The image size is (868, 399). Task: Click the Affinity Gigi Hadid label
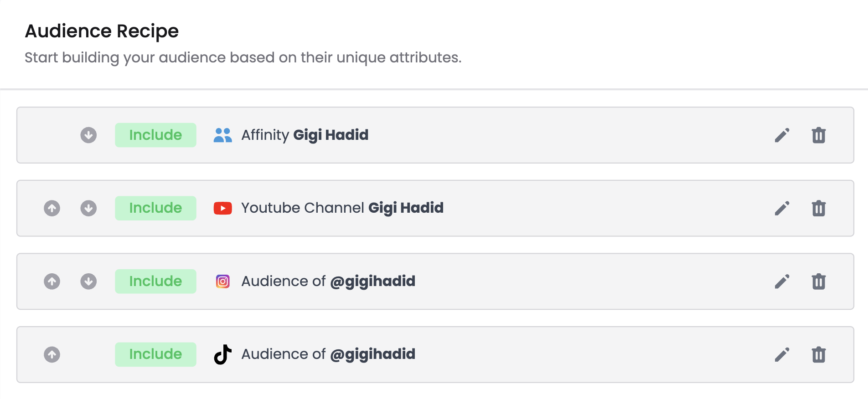305,135
